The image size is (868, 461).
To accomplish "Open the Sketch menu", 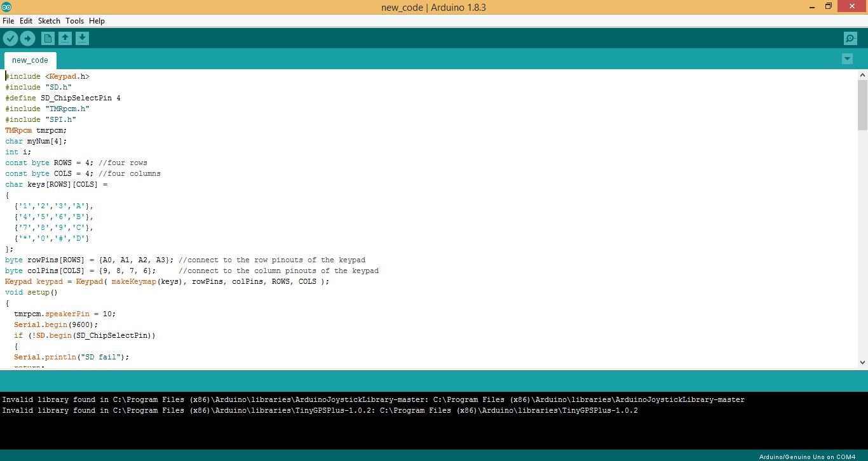I will coord(48,20).
